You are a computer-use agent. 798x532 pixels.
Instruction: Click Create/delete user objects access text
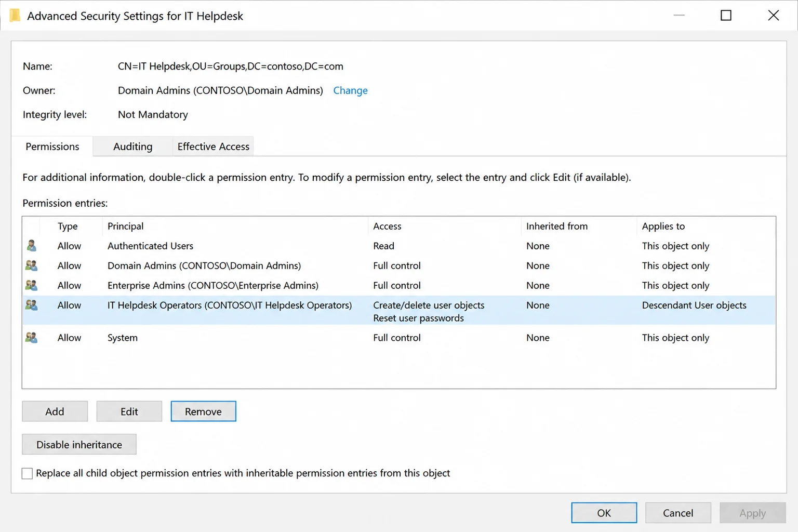429,305
